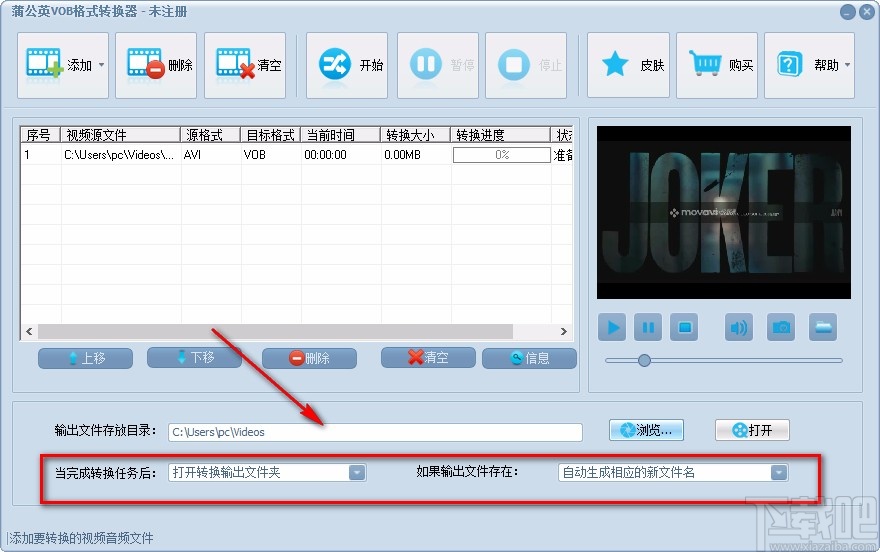Open the 当完成转换任务后 dropdown
880x552 pixels.
pos(267,472)
